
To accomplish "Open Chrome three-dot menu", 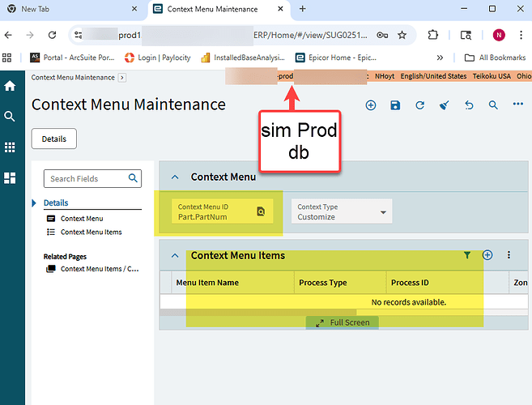I will [x=521, y=35].
